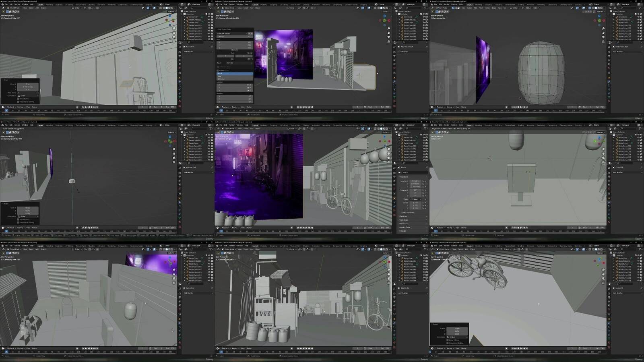Open the File menu in the top-left window
The width and height of the screenshot is (644, 362).
click(x=6, y=4)
